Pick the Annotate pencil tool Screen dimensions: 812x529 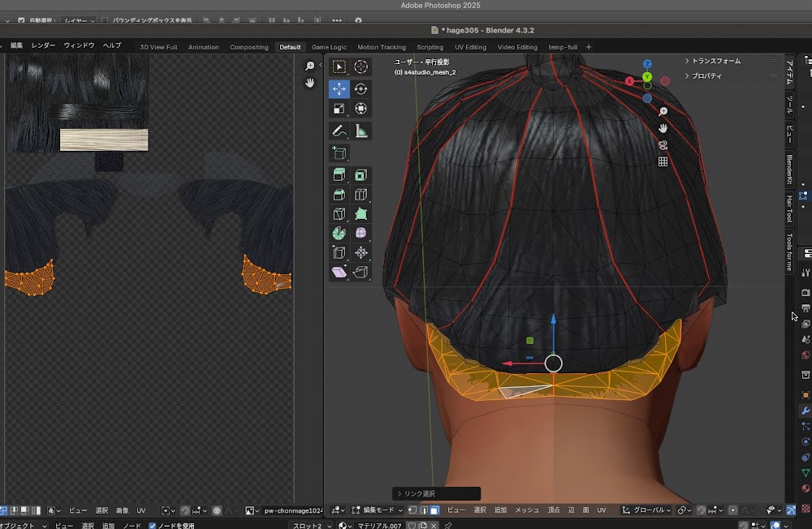[x=339, y=131]
